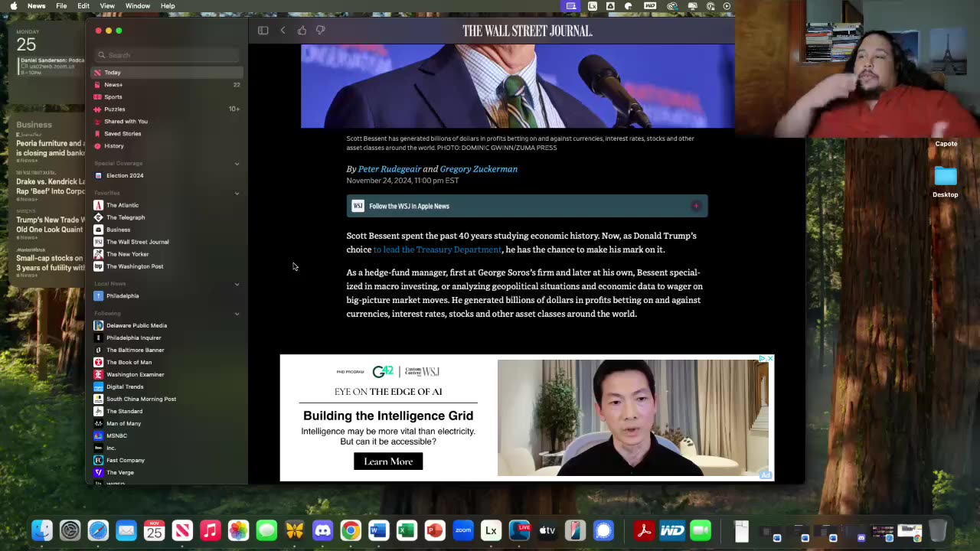Select Today in the sidebar
Viewport: 980px width, 551px height.
point(167,73)
